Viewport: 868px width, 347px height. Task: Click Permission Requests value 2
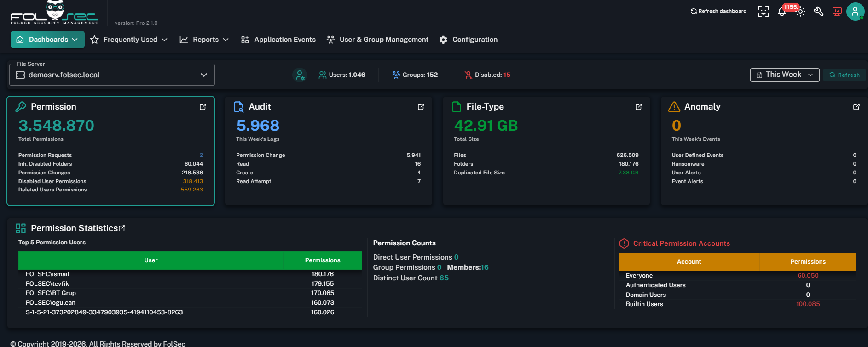tap(201, 155)
